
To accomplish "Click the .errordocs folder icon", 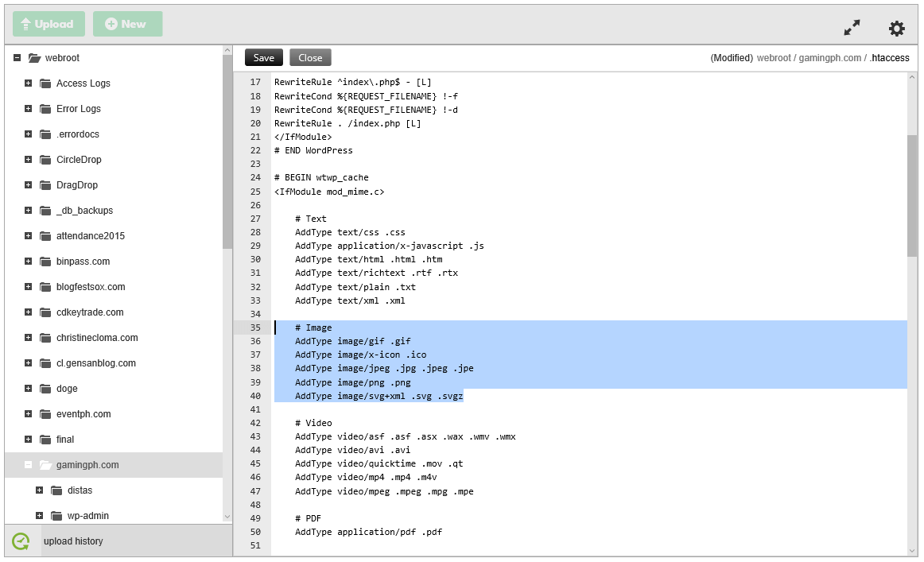I will (45, 134).
